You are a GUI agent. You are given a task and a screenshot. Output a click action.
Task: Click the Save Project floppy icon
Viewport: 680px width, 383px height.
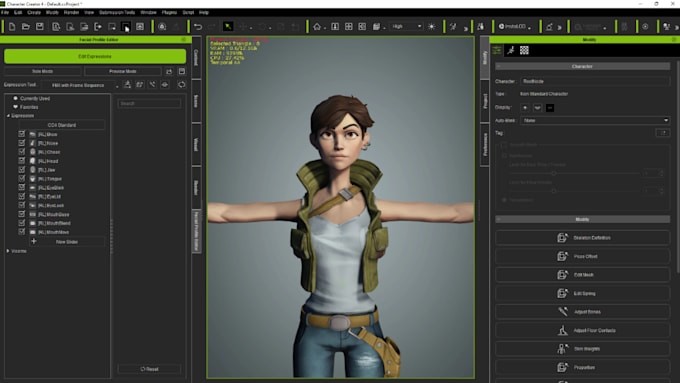(x=39, y=27)
